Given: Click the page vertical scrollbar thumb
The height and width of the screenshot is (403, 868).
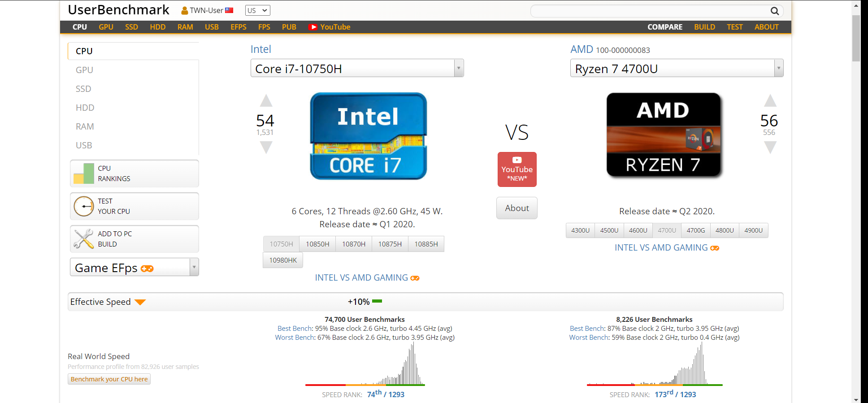Looking at the screenshot, I should [856, 38].
